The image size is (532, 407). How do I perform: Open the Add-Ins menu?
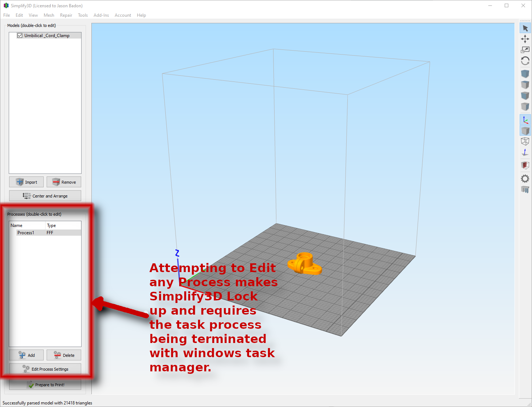coord(101,15)
